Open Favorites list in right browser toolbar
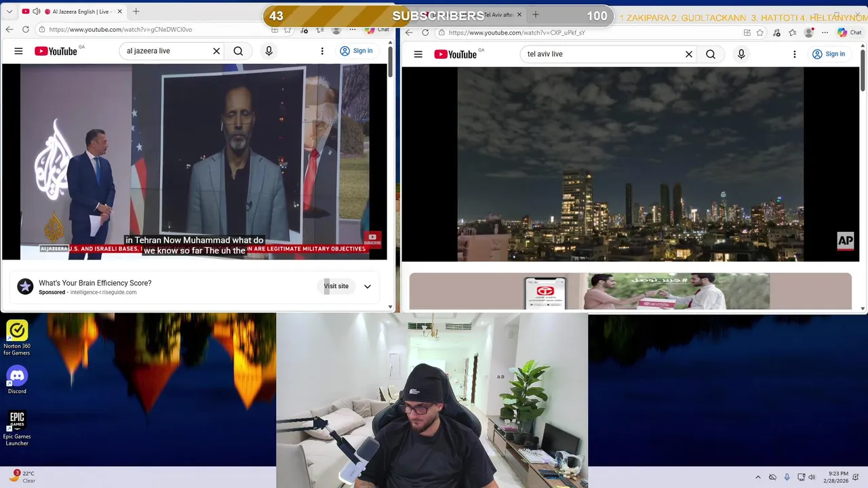This screenshot has height=488, width=868. pyautogui.click(x=793, y=33)
